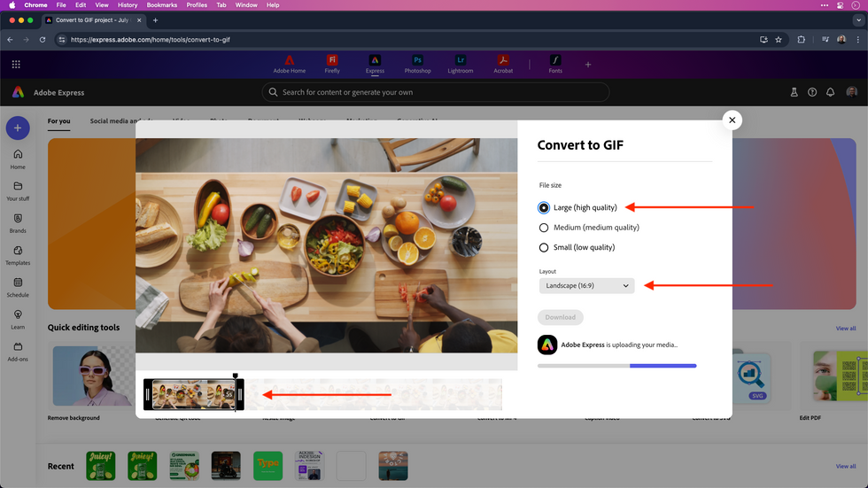868x488 pixels.
Task: Open the beaker labs icon in header
Action: 794,92
